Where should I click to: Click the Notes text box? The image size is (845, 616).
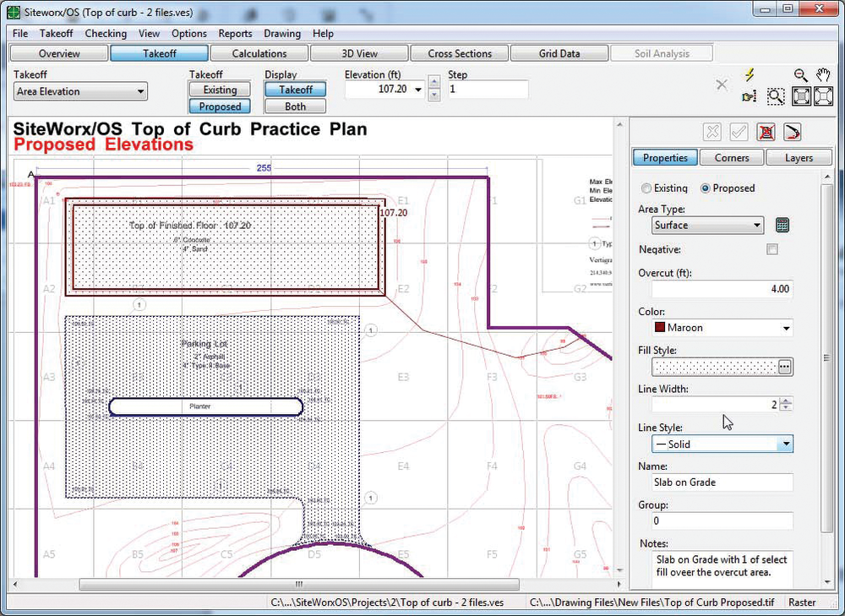pos(722,570)
